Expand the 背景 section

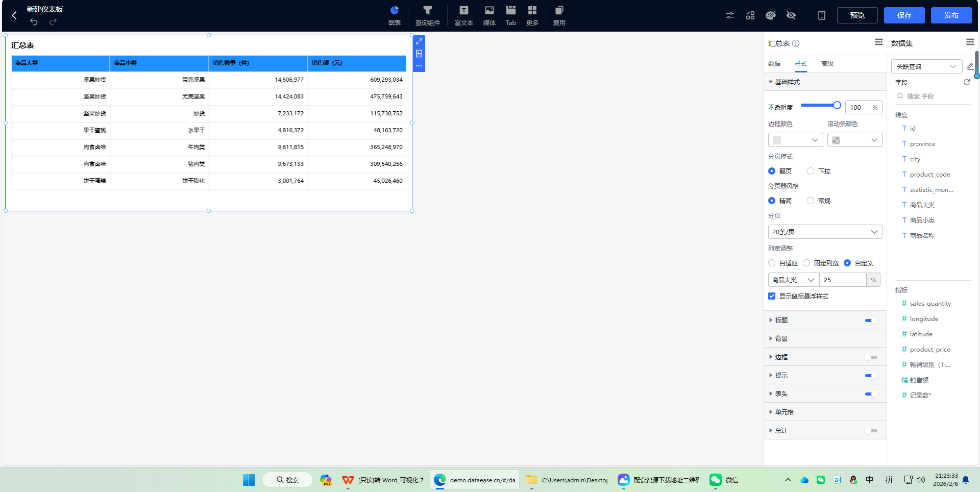[x=825, y=338]
